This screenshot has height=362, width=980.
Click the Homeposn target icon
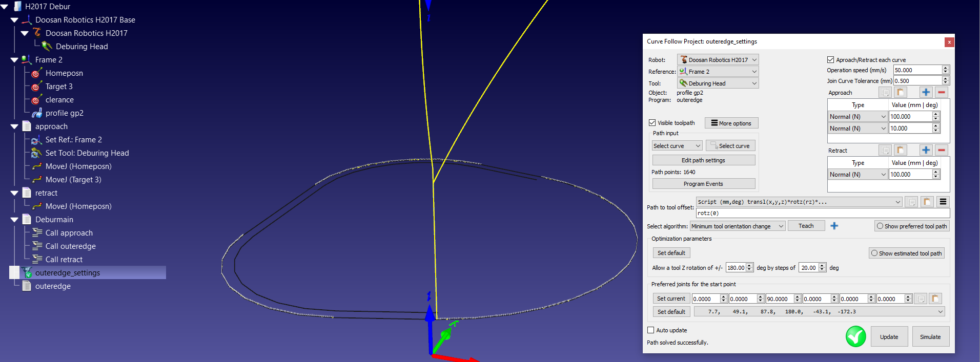coord(36,73)
